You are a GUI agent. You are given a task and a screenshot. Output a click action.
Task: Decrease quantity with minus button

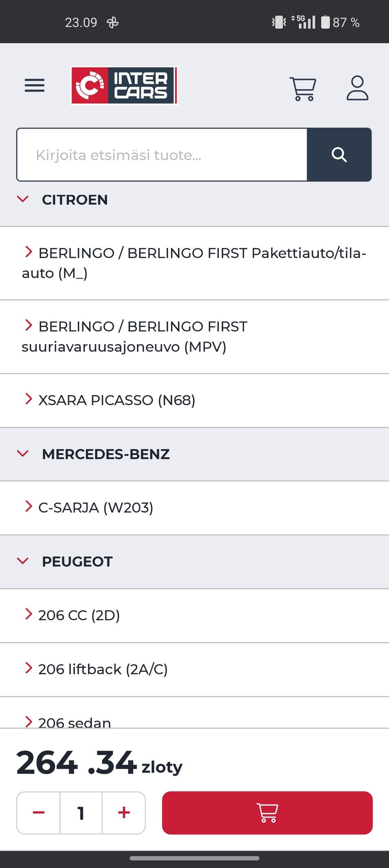[38, 813]
